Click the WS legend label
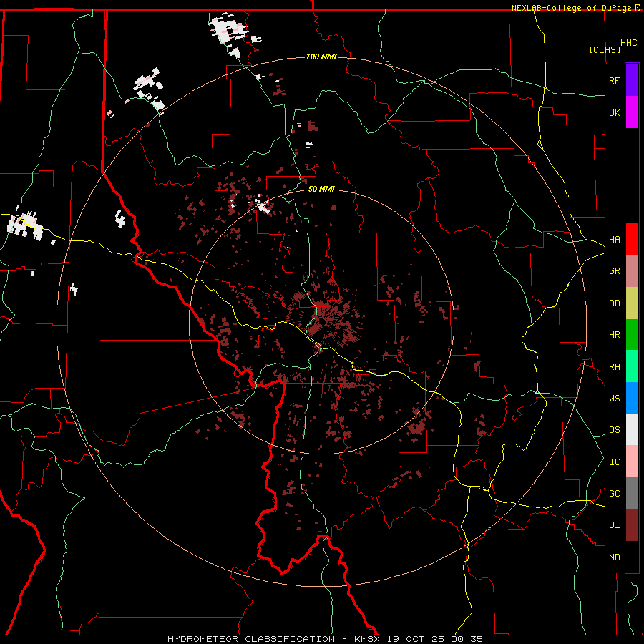Viewport: 644px width, 644px height. pyautogui.click(x=614, y=399)
